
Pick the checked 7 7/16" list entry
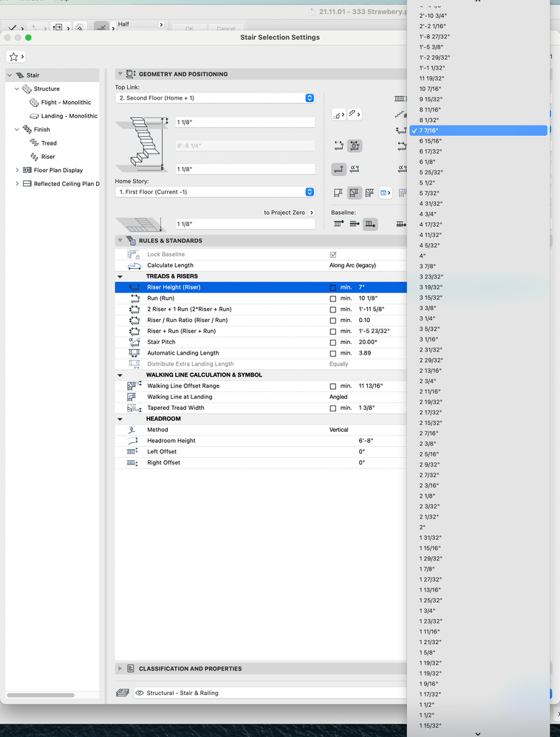coord(478,131)
